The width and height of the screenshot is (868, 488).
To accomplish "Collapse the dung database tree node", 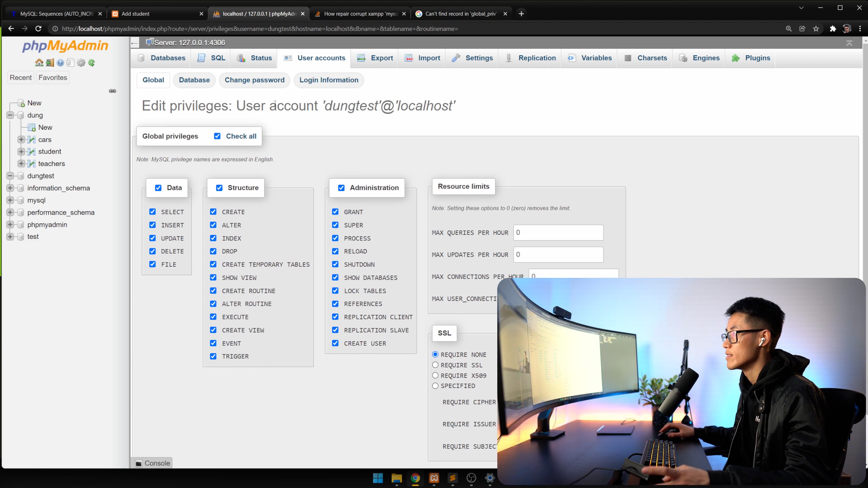I will tap(10, 115).
